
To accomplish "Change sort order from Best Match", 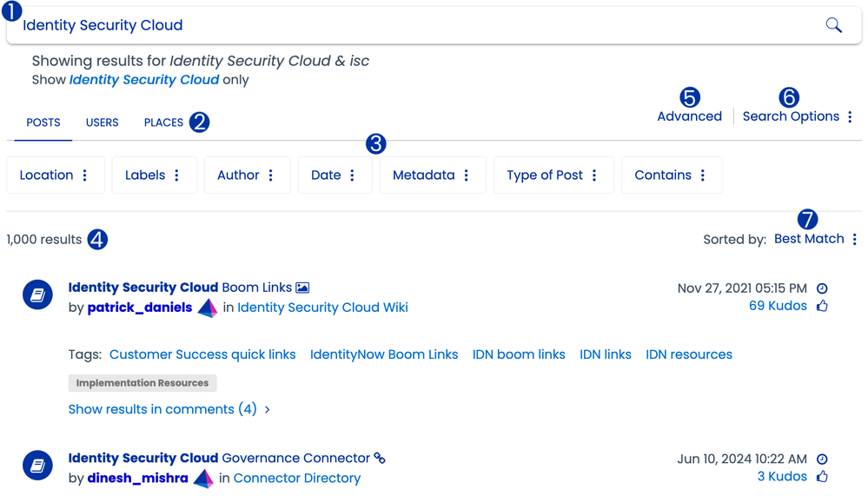I will [x=816, y=239].
